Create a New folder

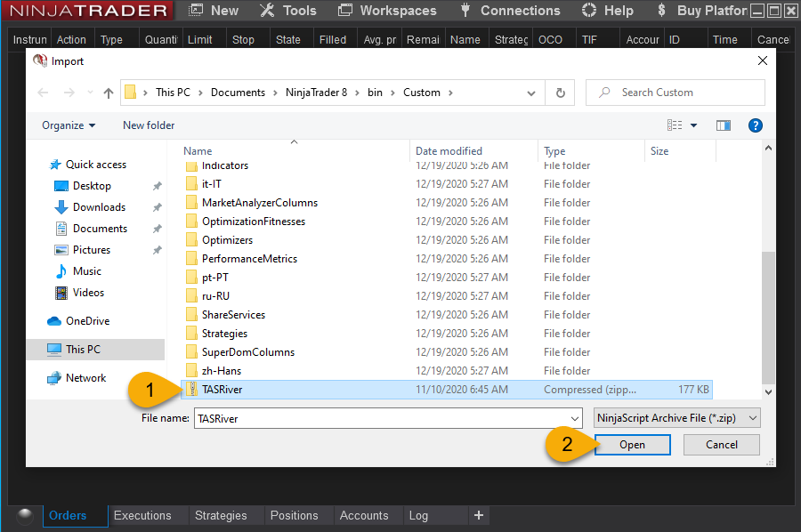click(149, 125)
